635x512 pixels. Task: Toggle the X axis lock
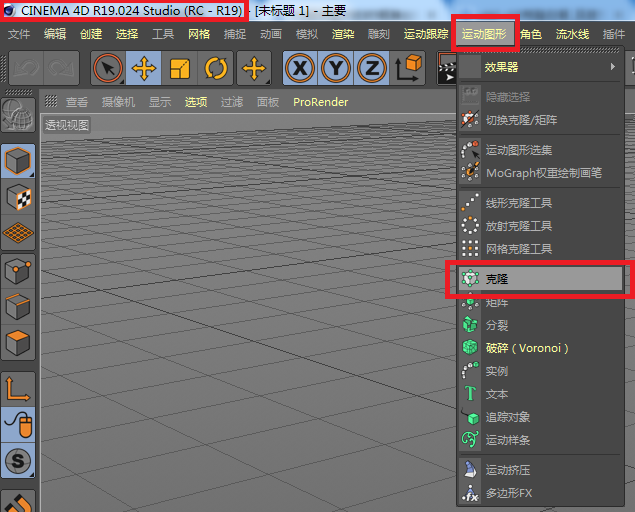click(x=300, y=68)
